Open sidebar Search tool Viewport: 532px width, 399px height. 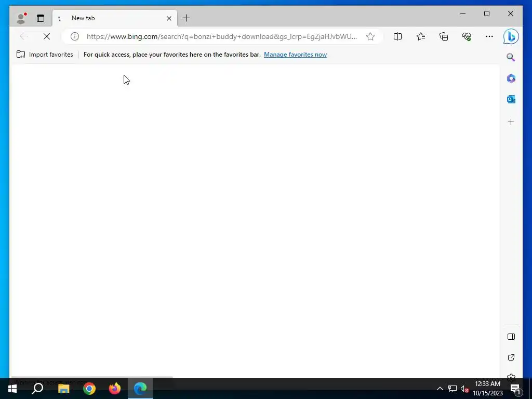click(x=511, y=57)
